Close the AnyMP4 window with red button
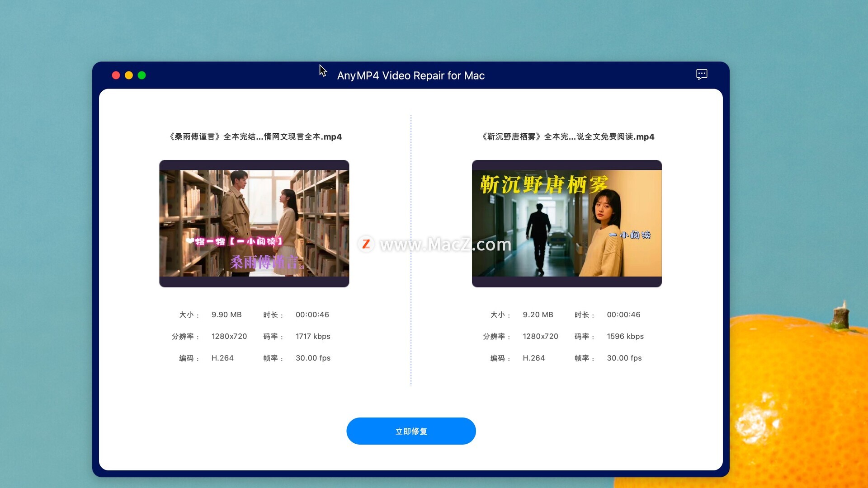The width and height of the screenshot is (868, 488). click(116, 75)
